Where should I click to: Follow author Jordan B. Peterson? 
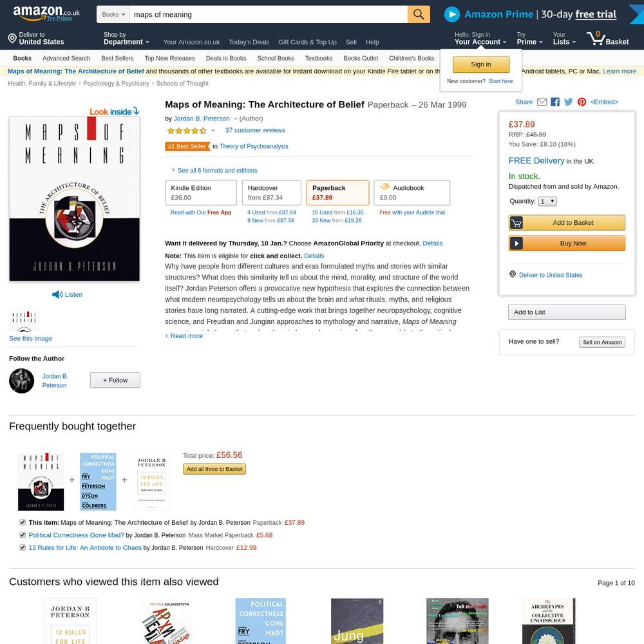[x=115, y=381]
